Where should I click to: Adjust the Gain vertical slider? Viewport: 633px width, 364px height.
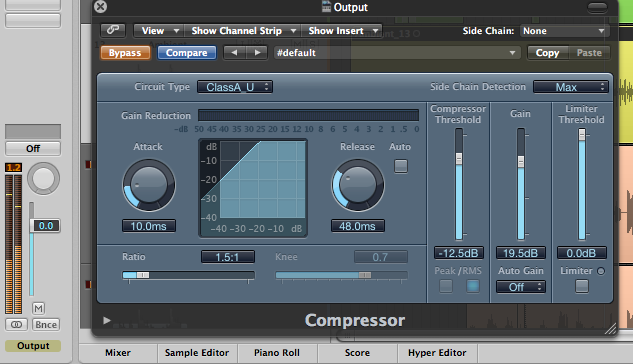(521, 184)
